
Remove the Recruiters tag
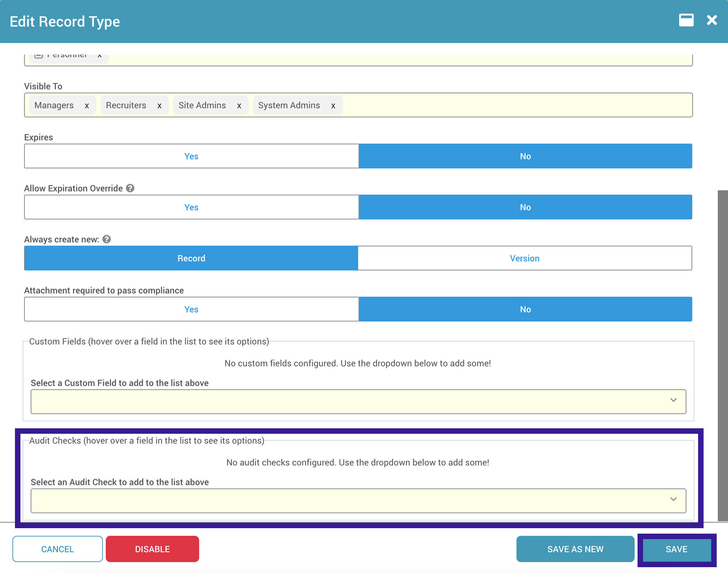(x=159, y=106)
